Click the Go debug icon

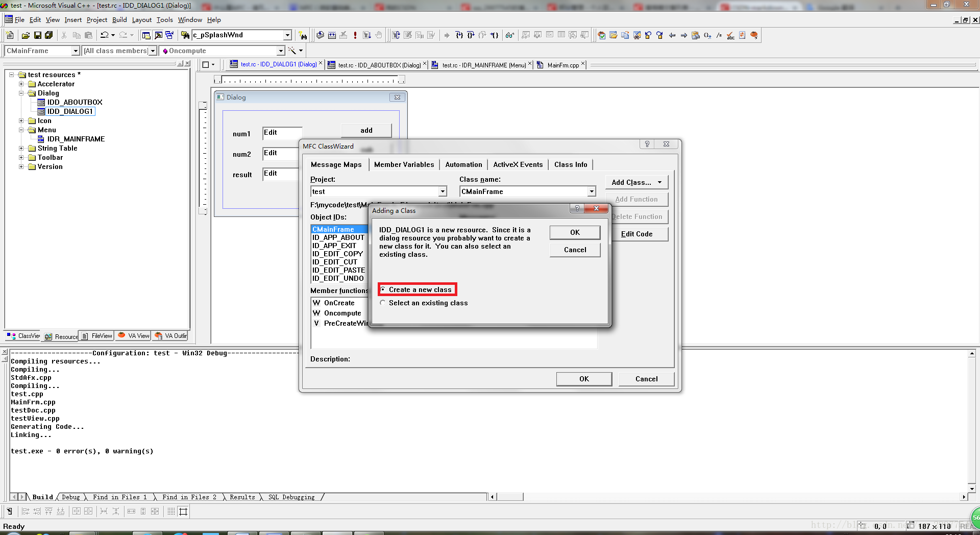click(367, 35)
